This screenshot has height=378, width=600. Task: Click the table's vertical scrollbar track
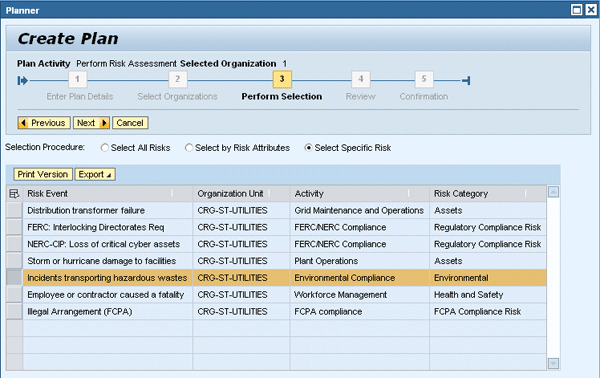pos(553,277)
